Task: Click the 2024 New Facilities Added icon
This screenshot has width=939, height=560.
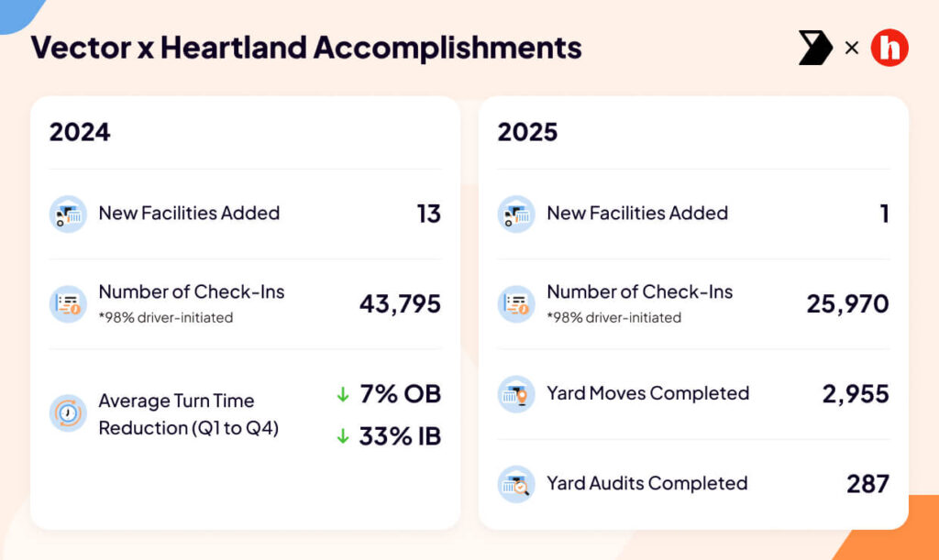Action: click(68, 214)
